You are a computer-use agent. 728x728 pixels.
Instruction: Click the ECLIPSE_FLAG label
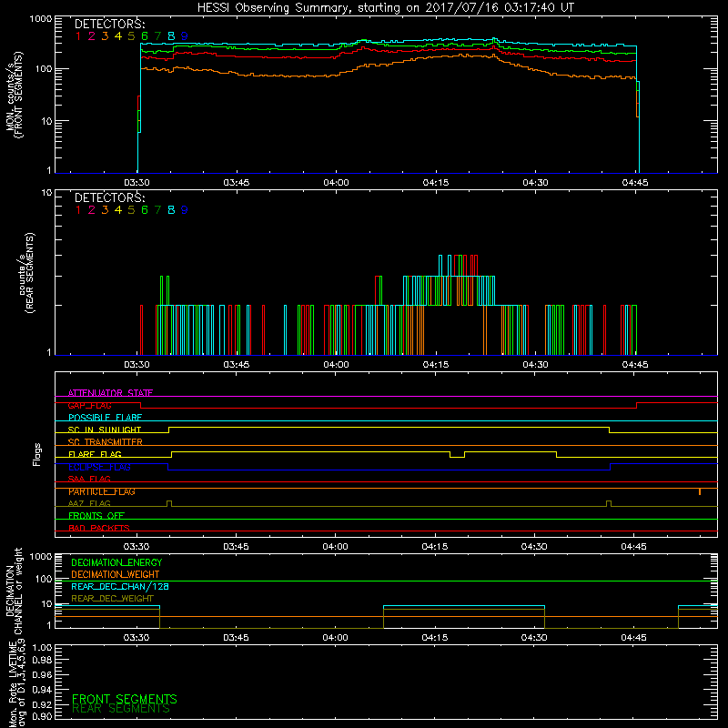[x=99, y=467]
